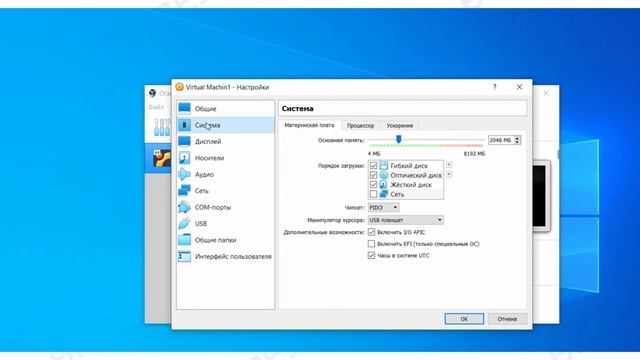Select the Оптический диск boot row
640x360 pixels.
(406, 175)
